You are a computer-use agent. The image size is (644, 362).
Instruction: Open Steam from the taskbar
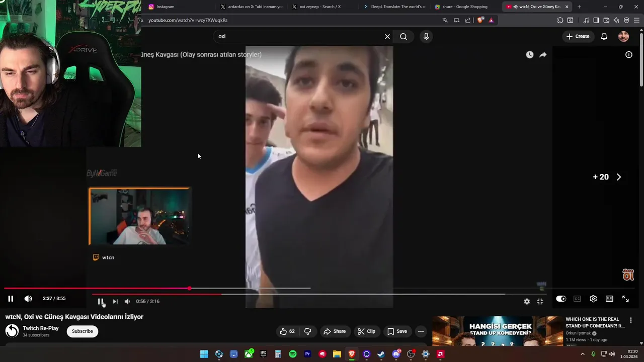click(381, 354)
